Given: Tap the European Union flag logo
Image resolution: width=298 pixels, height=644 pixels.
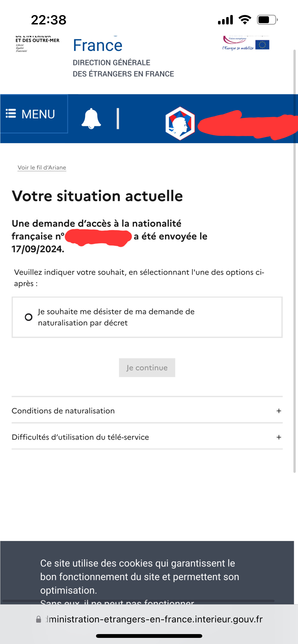Looking at the screenshot, I should point(262,45).
